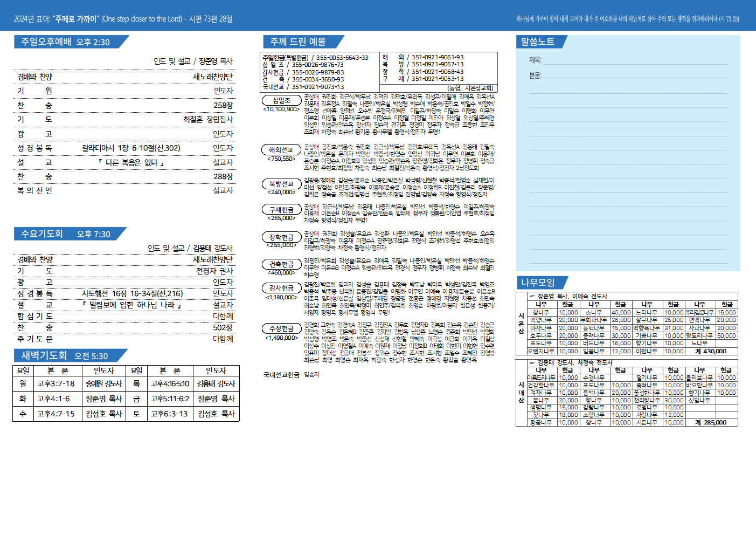Click the hymn number '288장'
Image resolution: width=756 pixels, height=535 pixels.
(x=223, y=176)
